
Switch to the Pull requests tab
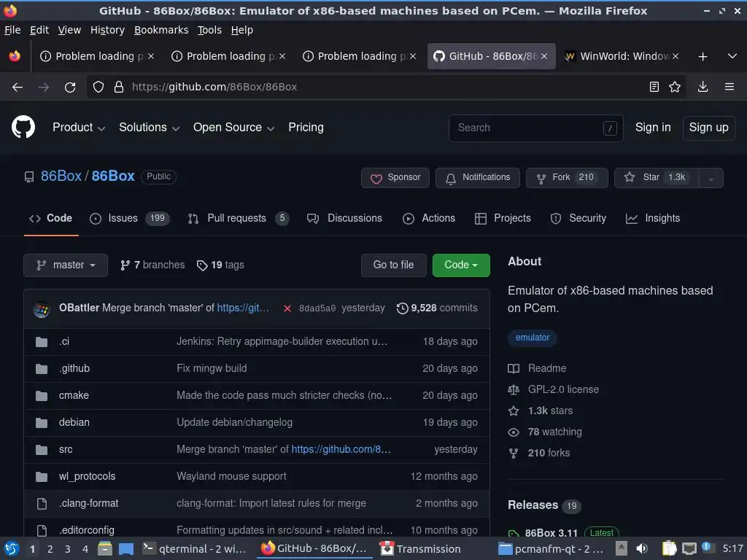coord(238,219)
